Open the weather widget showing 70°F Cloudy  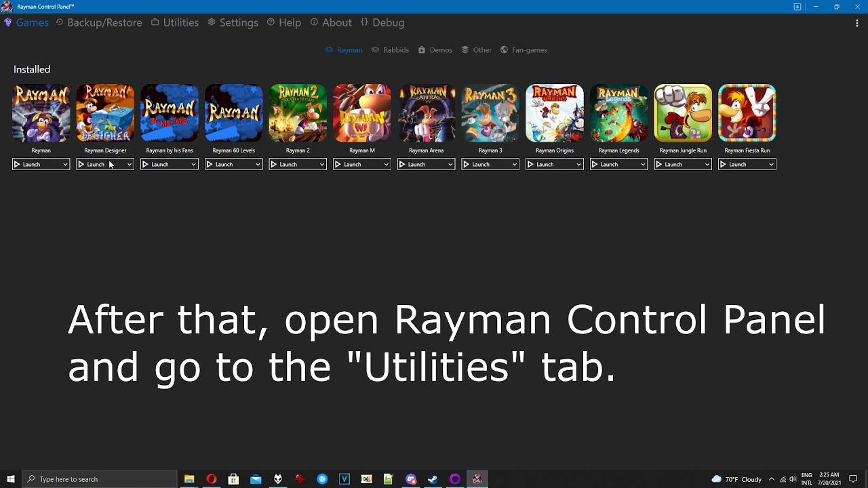pyautogui.click(x=736, y=479)
